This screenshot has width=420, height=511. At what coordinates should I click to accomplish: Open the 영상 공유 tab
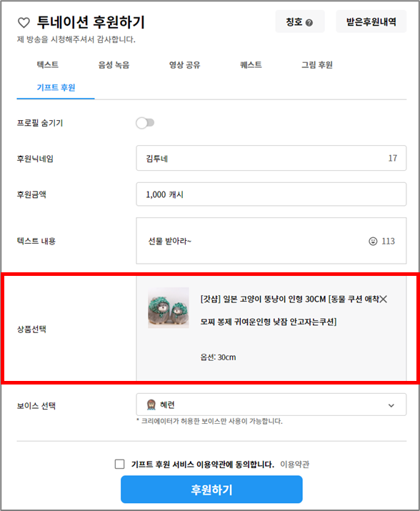click(x=184, y=65)
